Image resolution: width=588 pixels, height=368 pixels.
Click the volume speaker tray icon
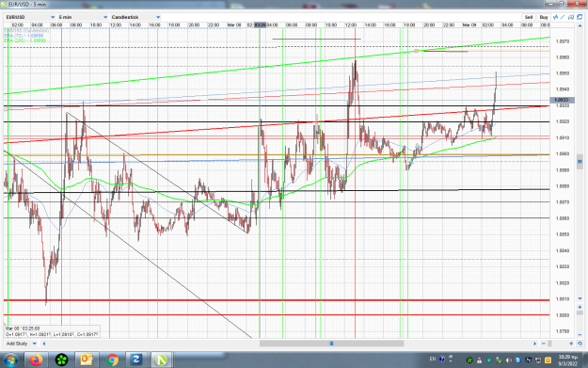[x=508, y=360]
